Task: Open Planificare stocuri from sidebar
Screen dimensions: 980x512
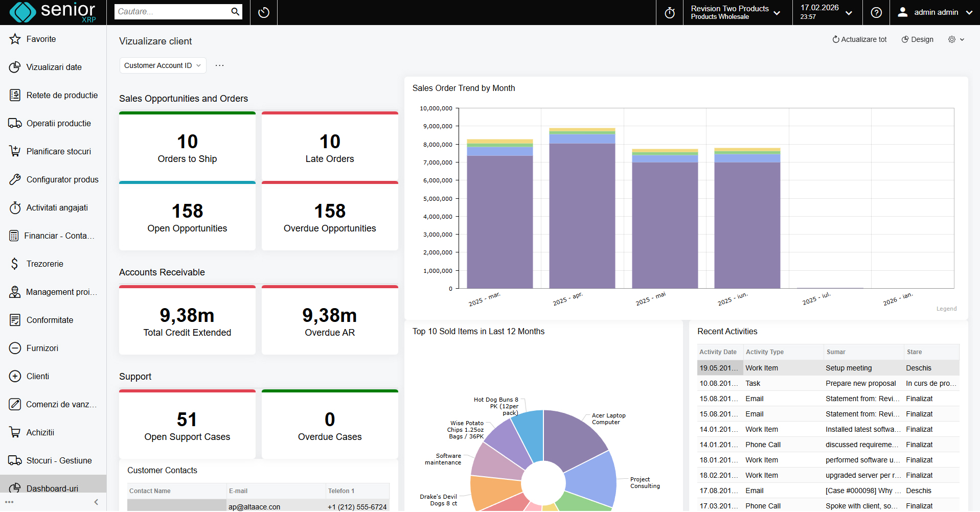Action: [x=15, y=151]
